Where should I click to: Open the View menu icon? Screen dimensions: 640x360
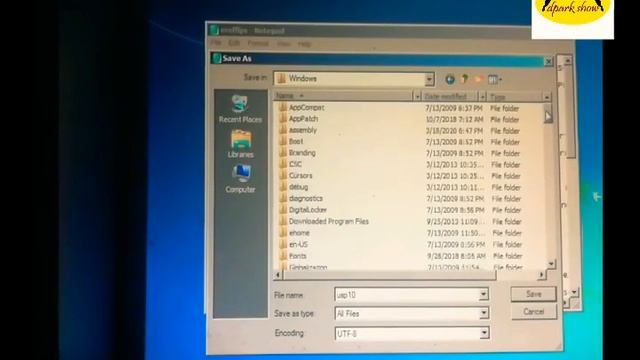[x=494, y=79]
